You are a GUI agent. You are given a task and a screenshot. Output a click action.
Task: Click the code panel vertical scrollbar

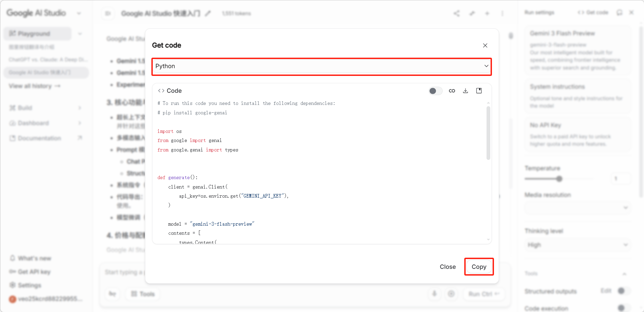488,133
